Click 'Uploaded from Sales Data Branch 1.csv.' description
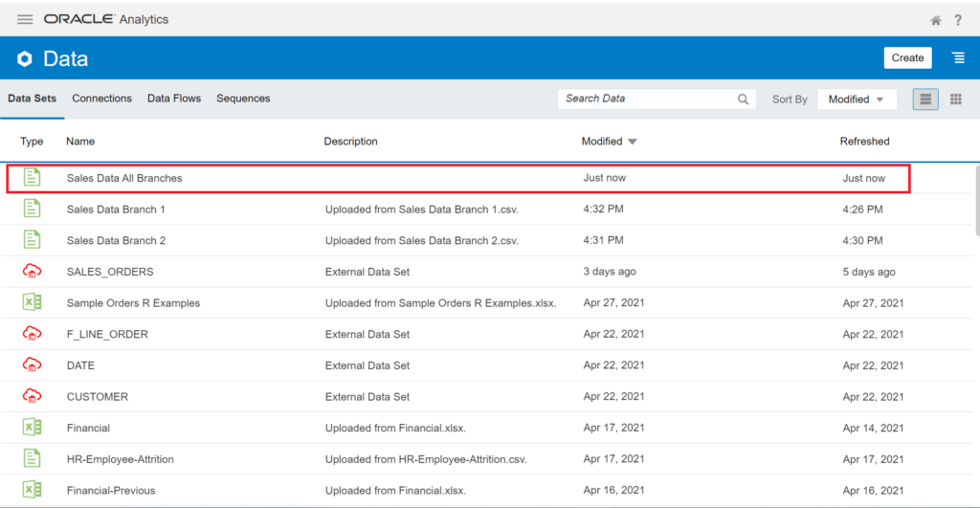 pos(422,210)
